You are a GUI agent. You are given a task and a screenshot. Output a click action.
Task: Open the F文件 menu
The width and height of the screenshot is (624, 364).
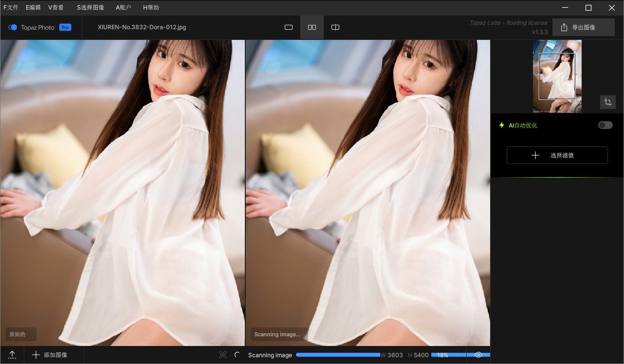tap(11, 7)
